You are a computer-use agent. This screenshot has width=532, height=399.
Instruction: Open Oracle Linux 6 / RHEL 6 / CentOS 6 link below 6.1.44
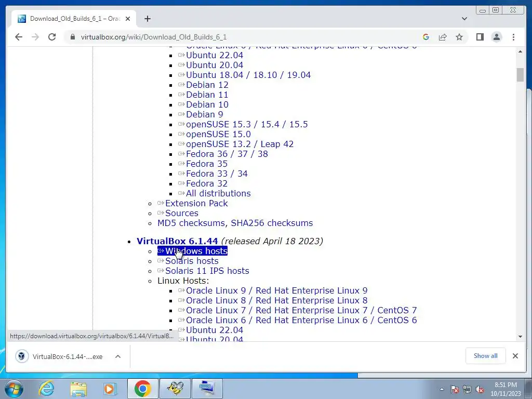pos(301,320)
